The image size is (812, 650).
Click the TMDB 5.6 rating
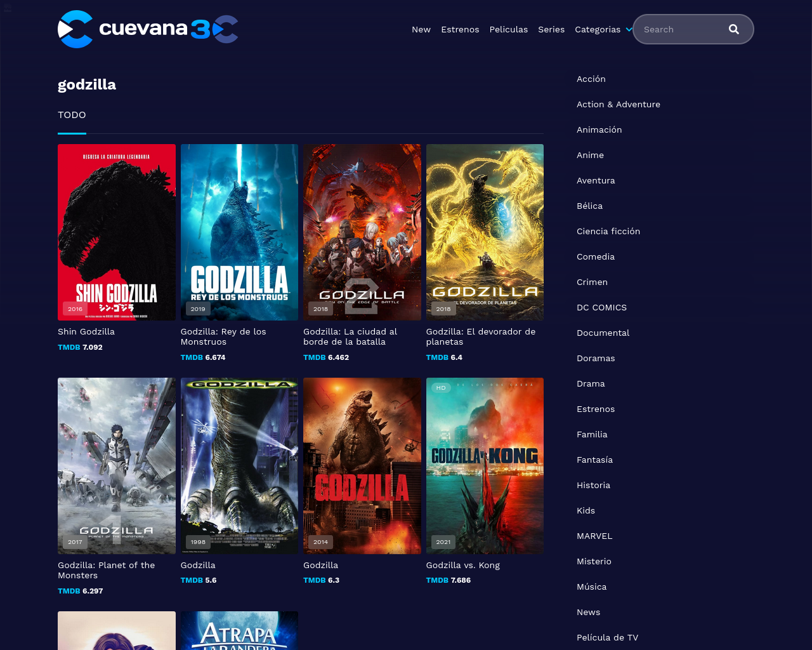click(199, 580)
